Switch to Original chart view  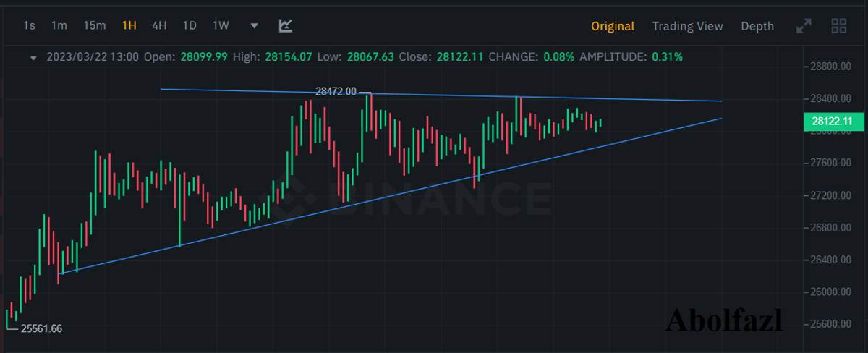coord(613,26)
